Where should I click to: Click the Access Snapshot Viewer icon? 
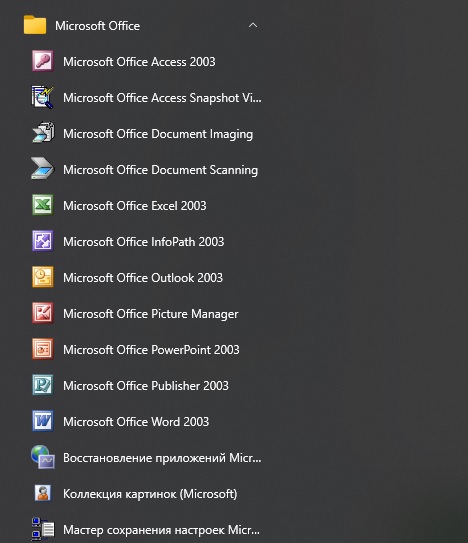pyautogui.click(x=43, y=97)
